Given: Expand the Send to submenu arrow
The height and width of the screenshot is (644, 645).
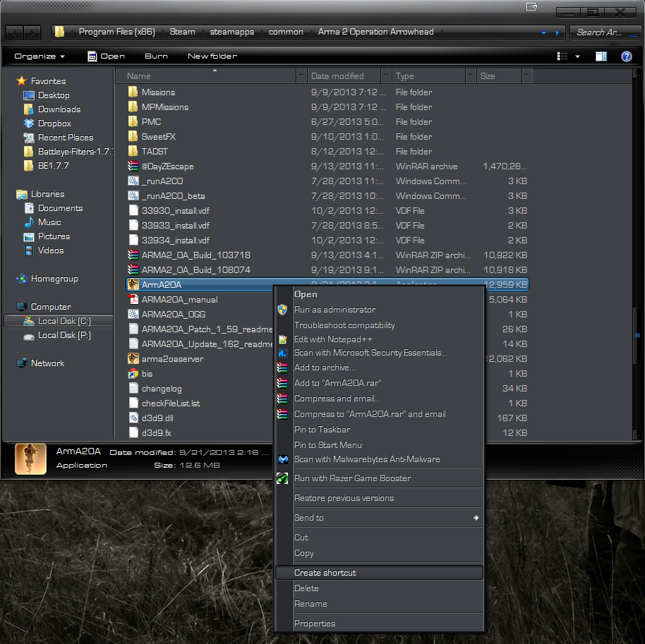Looking at the screenshot, I should [x=476, y=518].
